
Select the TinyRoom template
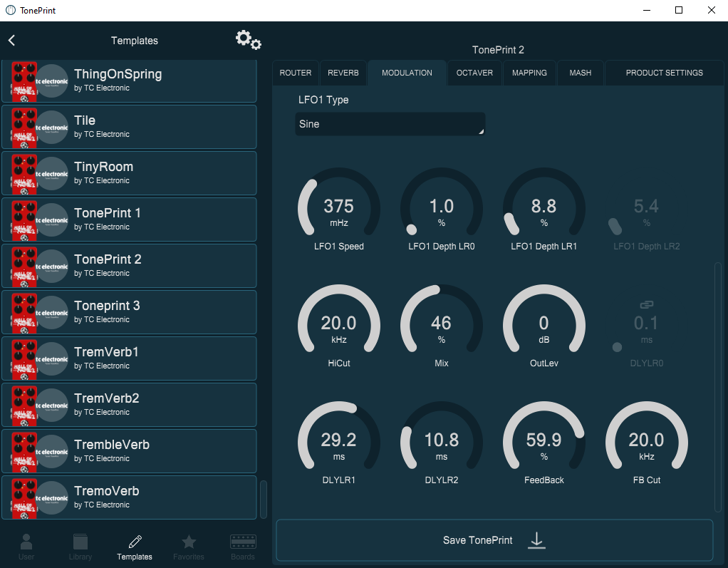(x=129, y=173)
